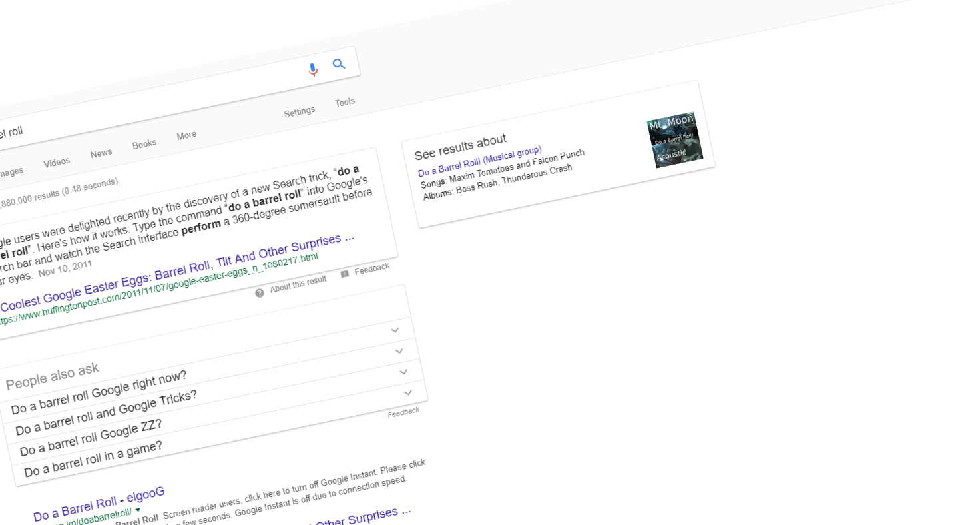Click the "Songs: Maxim Tomatoes and Falcon Punch" line
Image resolution: width=980 pixels, height=525 pixels.
(503, 167)
